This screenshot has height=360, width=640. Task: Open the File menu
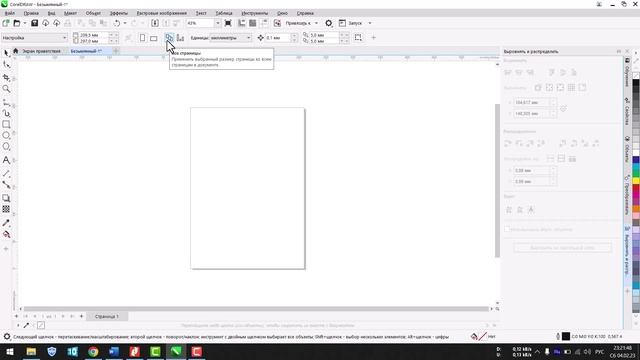tap(10, 13)
